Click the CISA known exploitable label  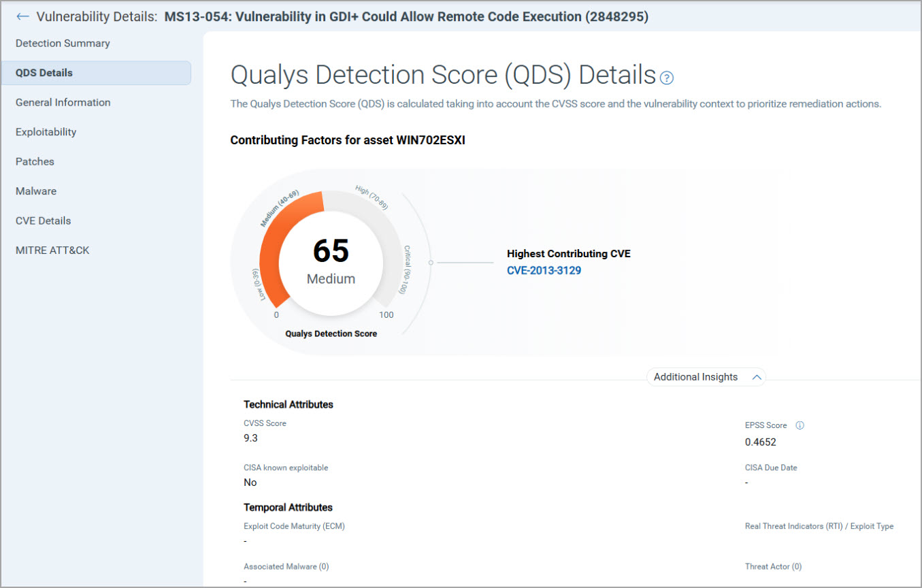pos(286,468)
